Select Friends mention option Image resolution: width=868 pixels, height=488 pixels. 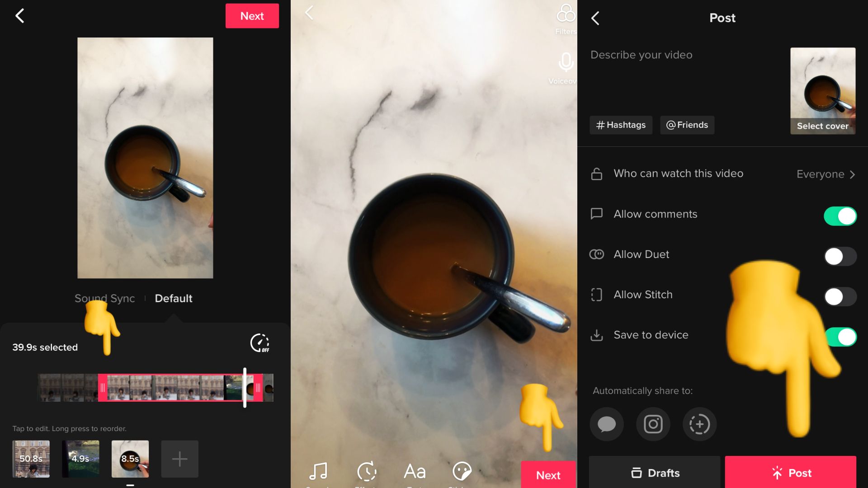687,125
